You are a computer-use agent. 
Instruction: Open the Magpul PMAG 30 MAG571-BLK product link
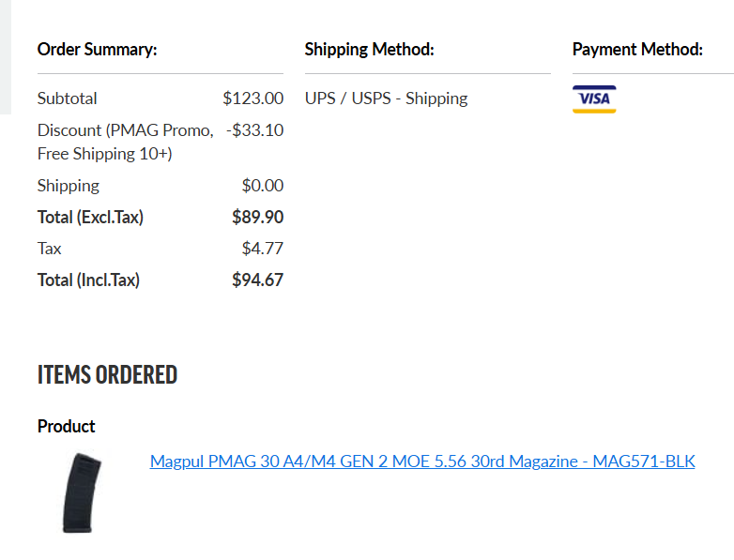point(422,462)
